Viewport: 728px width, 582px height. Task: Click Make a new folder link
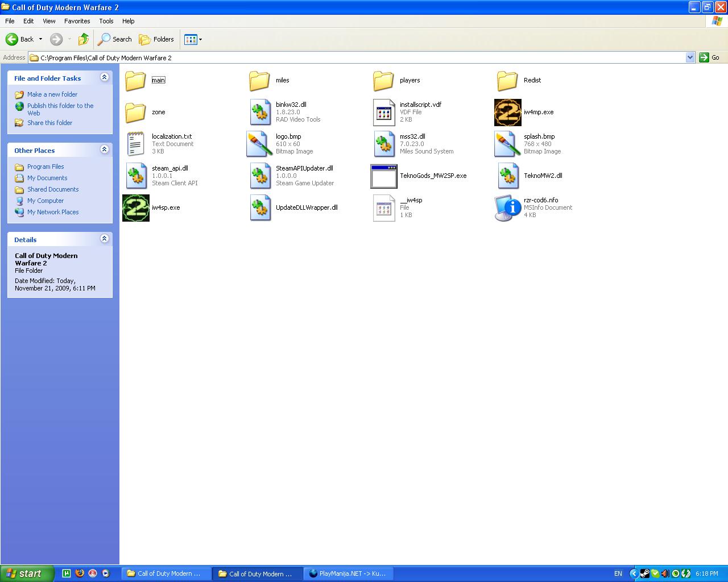[x=52, y=94]
